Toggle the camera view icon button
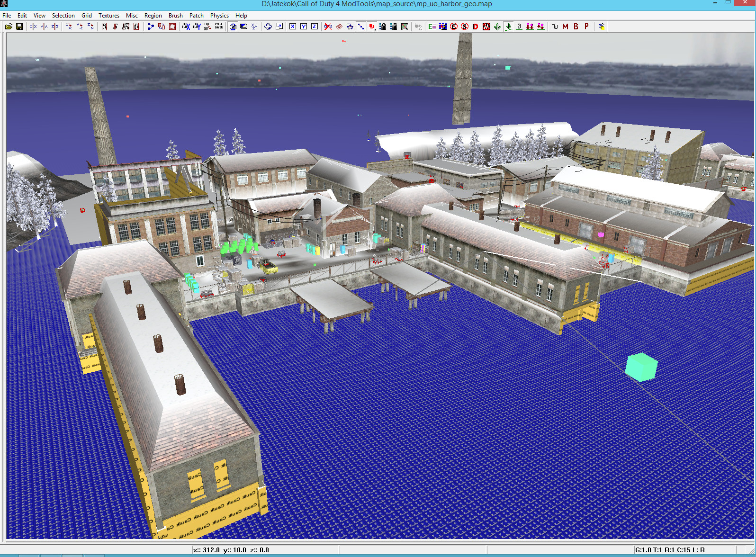756x557 pixels. [x=233, y=27]
